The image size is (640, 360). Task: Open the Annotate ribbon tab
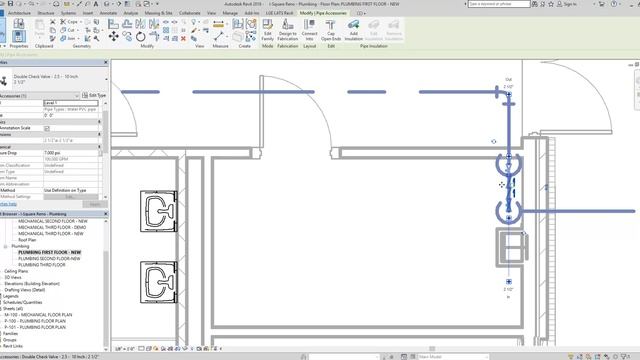(x=108, y=13)
